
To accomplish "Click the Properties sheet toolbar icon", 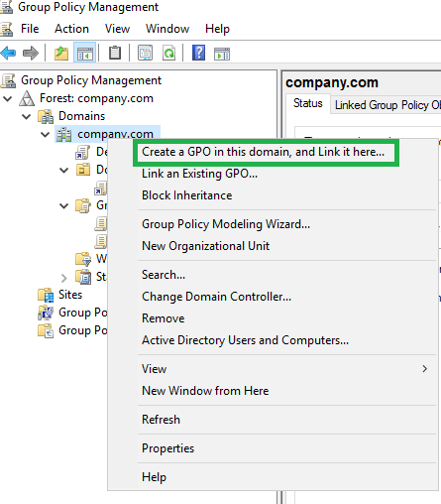I will (145, 53).
